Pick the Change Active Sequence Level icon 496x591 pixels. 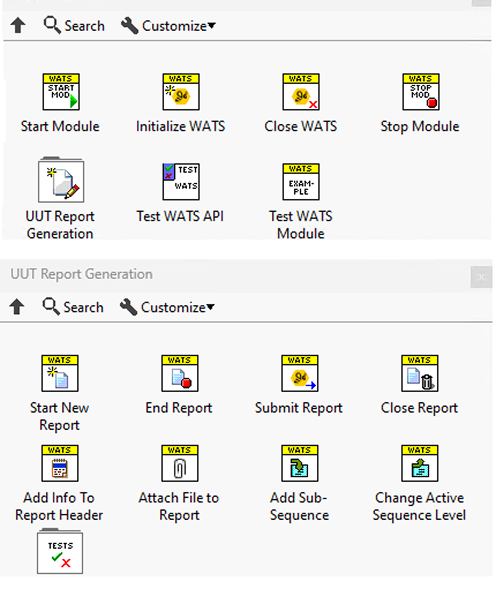coord(419,463)
